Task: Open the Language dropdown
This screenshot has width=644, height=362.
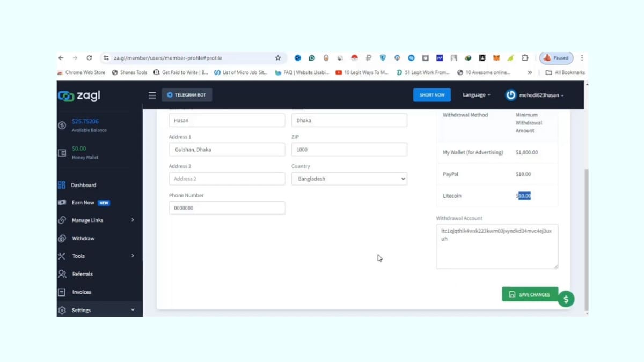Action: click(x=476, y=95)
